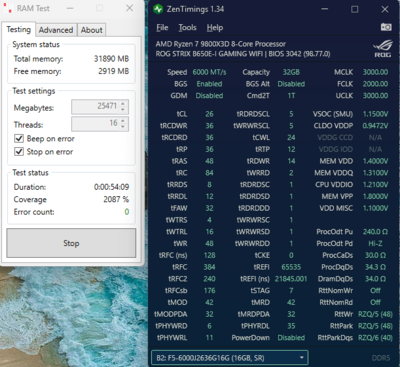Open the Tools menu in ZenTimings
Image resolution: width=400 pixels, height=367 pixels.
point(187,28)
